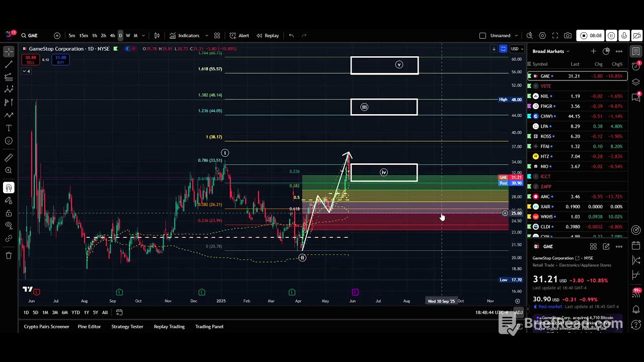The height and width of the screenshot is (362, 644).
Task: Create an Alert
Action: [x=239, y=36]
